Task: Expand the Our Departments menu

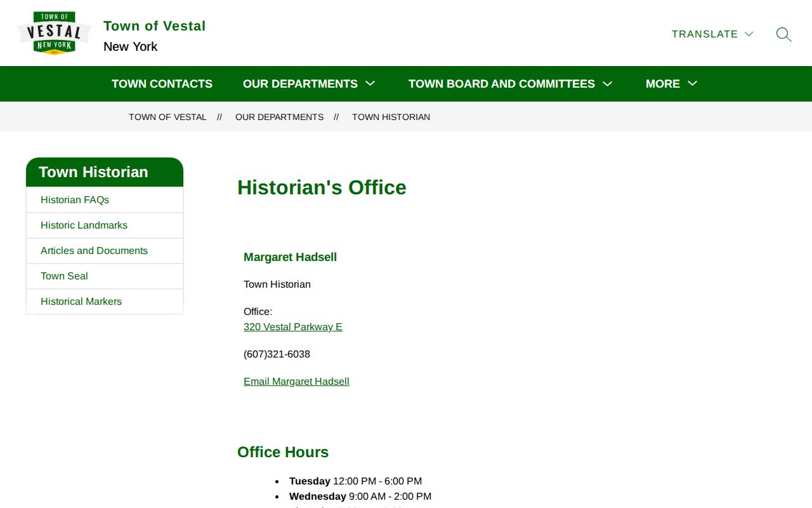Action: pyautogui.click(x=309, y=84)
